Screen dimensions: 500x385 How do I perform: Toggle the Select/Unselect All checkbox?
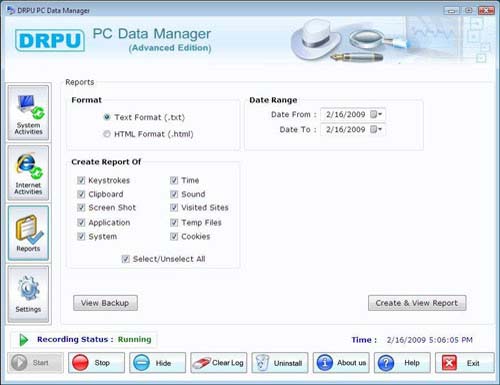click(x=125, y=259)
